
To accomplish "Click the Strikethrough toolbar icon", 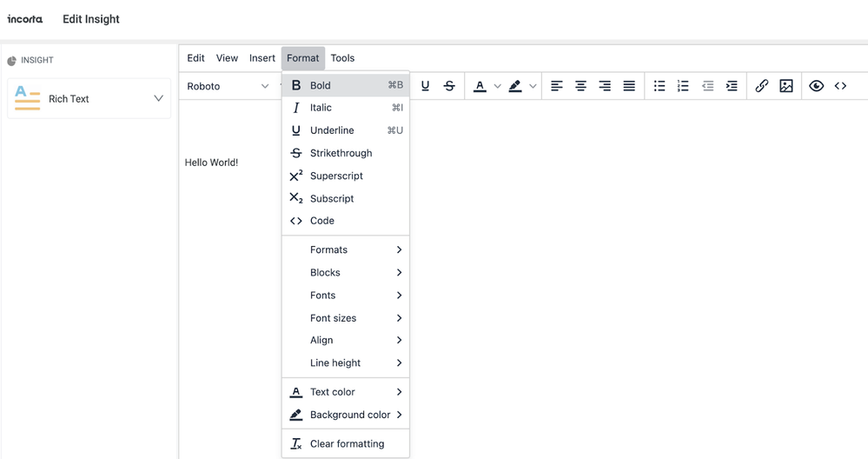I will (449, 86).
